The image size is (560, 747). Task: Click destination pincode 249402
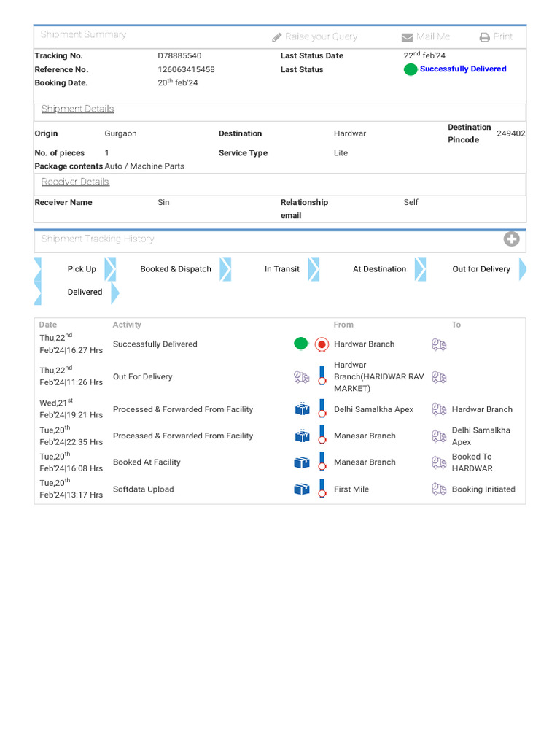[511, 134]
